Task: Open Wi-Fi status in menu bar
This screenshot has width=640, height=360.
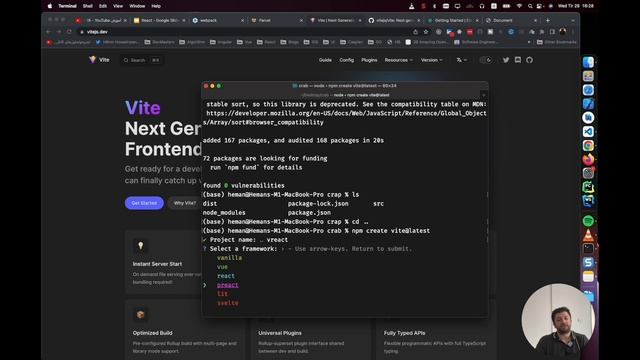Action: click(x=519, y=6)
